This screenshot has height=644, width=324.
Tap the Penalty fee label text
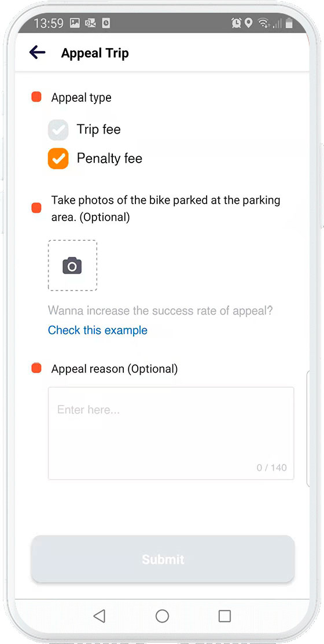[x=109, y=159]
